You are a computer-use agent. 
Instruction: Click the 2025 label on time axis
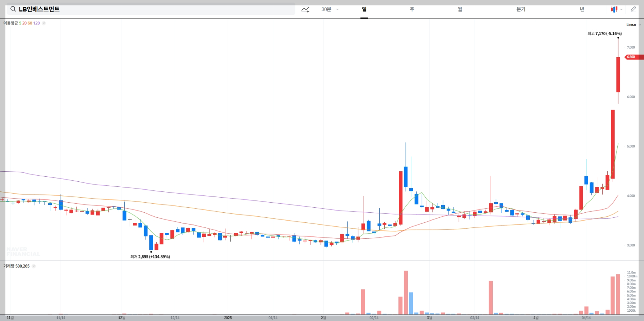(228, 318)
